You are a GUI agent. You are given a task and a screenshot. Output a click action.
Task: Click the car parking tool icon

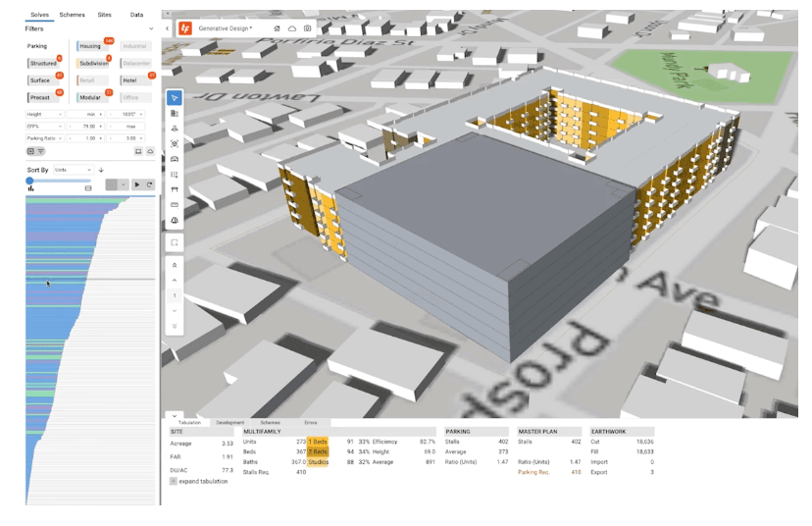[x=175, y=159]
